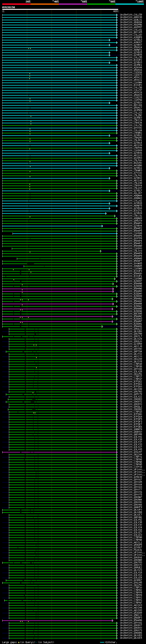Click the AV639150 query name

point(8,8)
